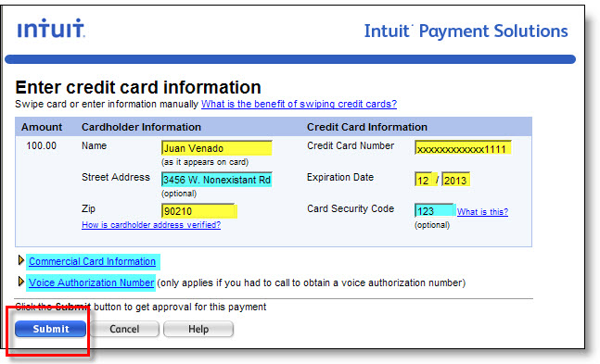Click the 'Amount' column header
This screenshot has width=600, height=364.
pos(42,127)
